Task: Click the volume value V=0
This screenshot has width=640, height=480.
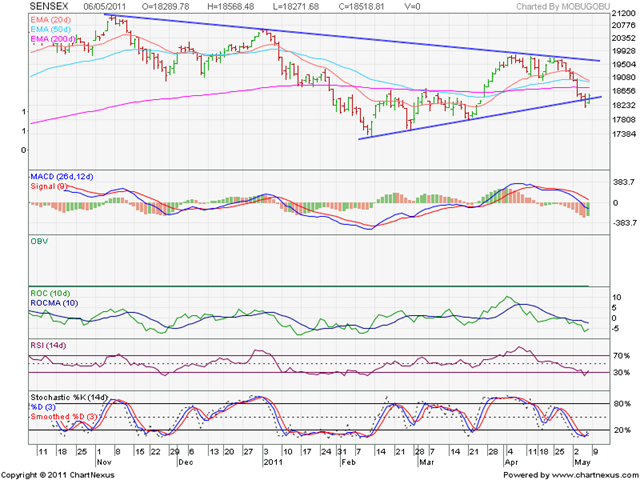Action: pyautogui.click(x=411, y=7)
